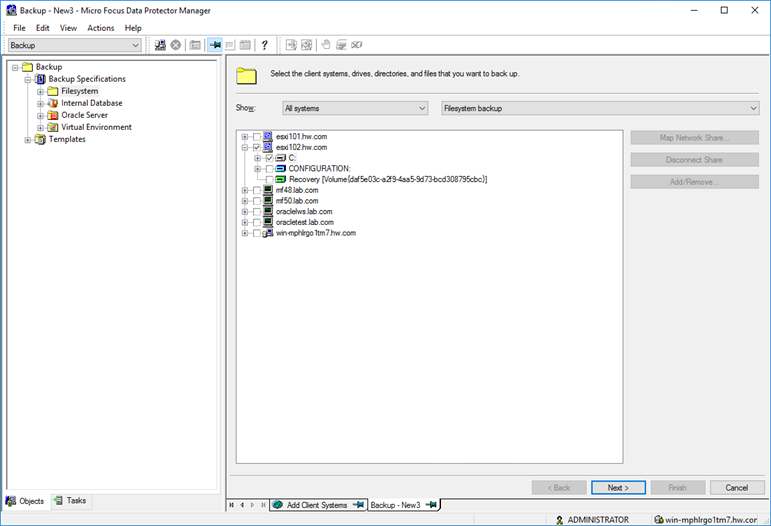
Task: Click the folder-view toolbar icon before the pin
Action: (x=195, y=45)
